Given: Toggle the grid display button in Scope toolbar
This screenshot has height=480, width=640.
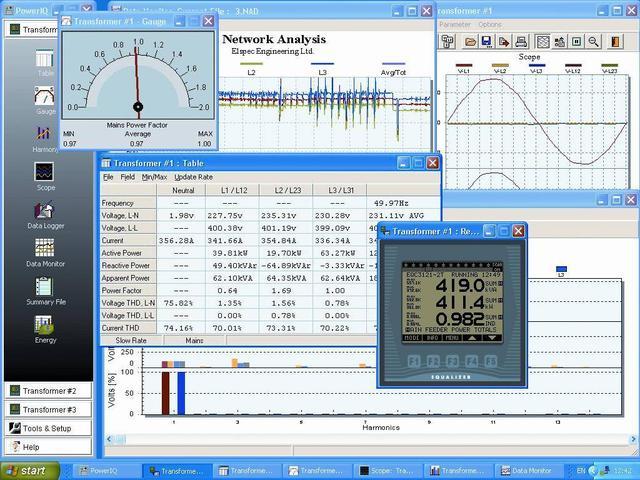Looking at the screenshot, I should [x=541, y=42].
